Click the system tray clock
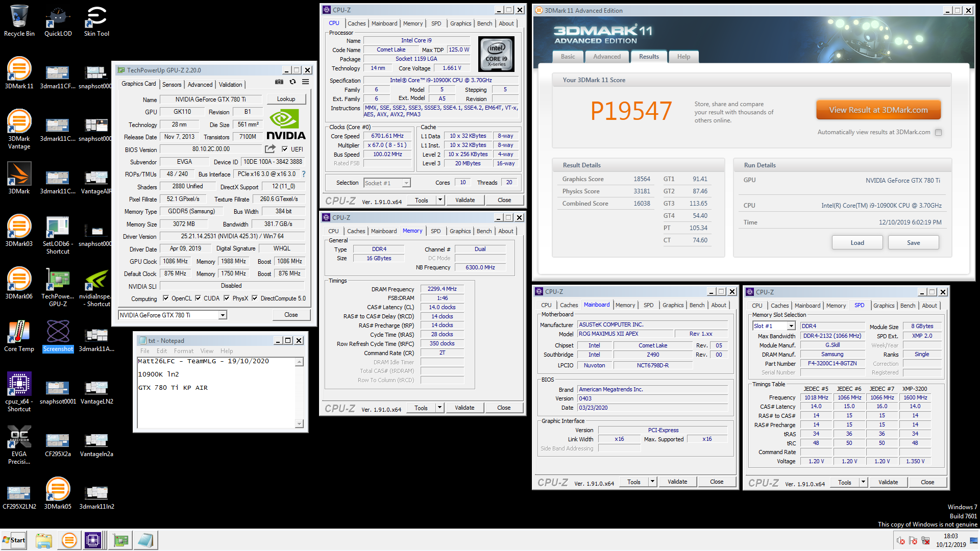 point(950,540)
